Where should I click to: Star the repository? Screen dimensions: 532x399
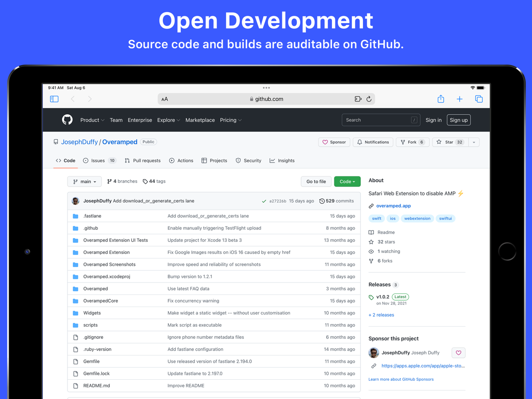click(450, 142)
